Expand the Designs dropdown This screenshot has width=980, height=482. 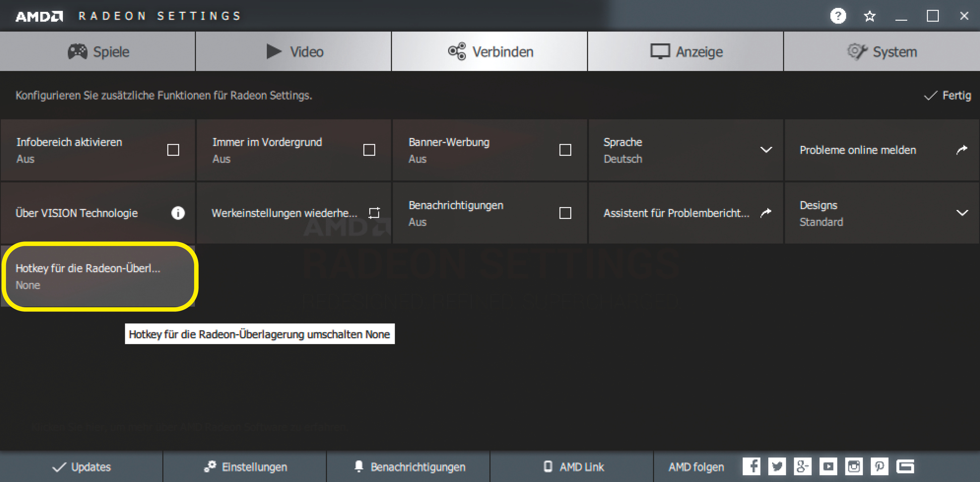[962, 213]
